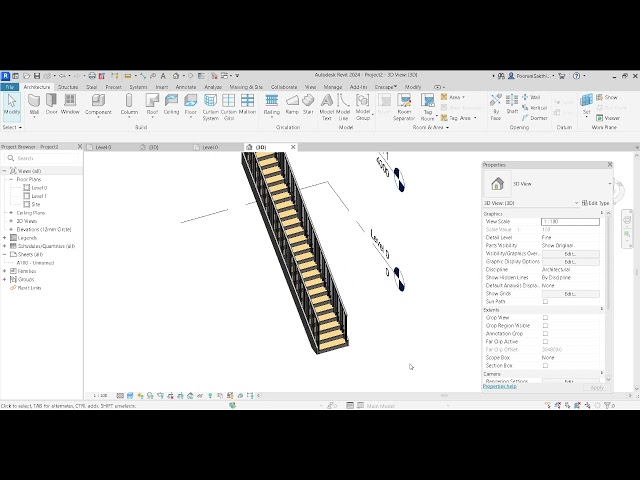The width and height of the screenshot is (640, 480).
Task: Click the Wall opening tool
Action: 531,97
